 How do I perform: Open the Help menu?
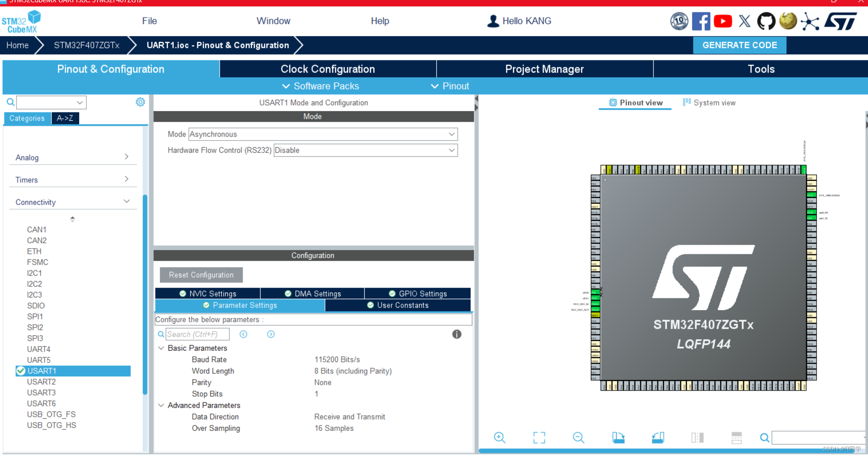pos(380,21)
